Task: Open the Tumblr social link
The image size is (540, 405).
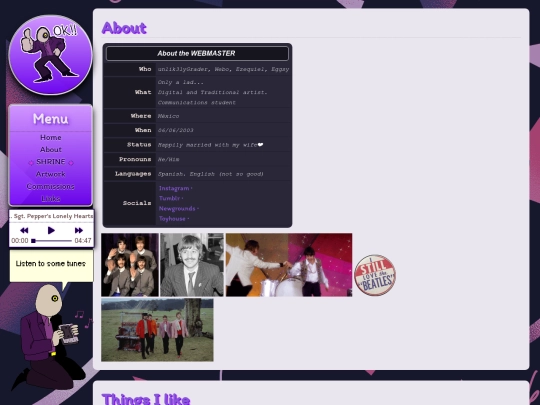Action: [x=169, y=198]
